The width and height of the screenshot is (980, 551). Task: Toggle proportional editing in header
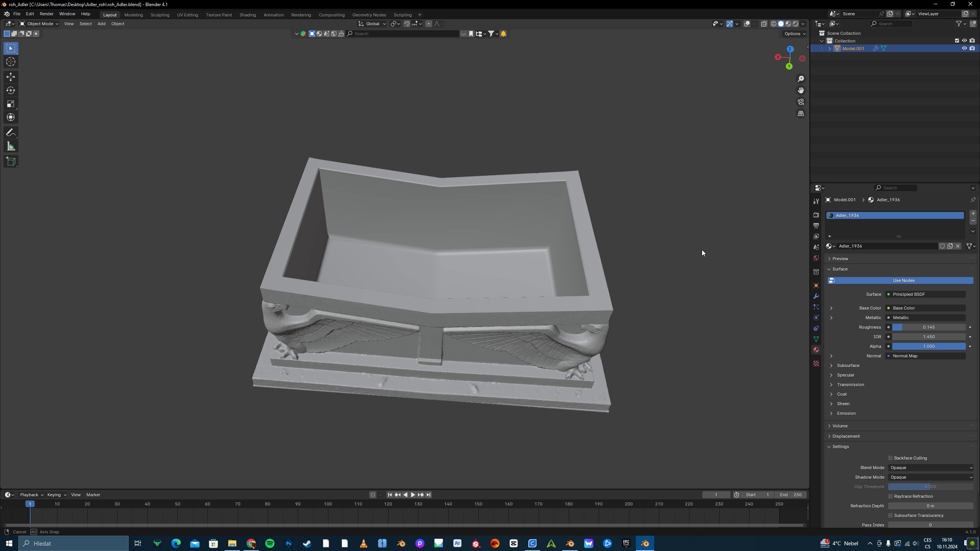point(429,24)
